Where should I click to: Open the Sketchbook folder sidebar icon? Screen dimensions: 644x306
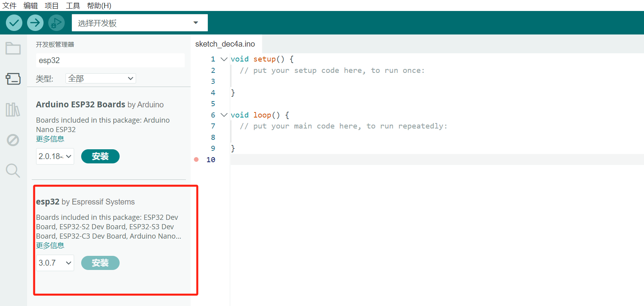13,49
